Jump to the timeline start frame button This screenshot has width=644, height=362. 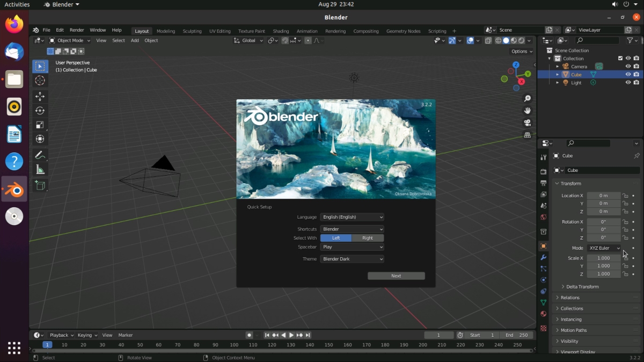(x=267, y=335)
